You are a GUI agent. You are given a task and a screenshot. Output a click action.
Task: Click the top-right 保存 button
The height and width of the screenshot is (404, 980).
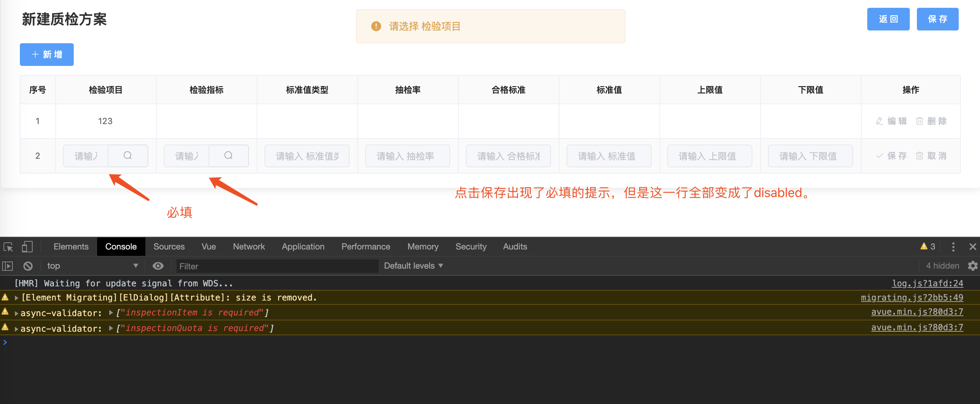[x=937, y=19]
